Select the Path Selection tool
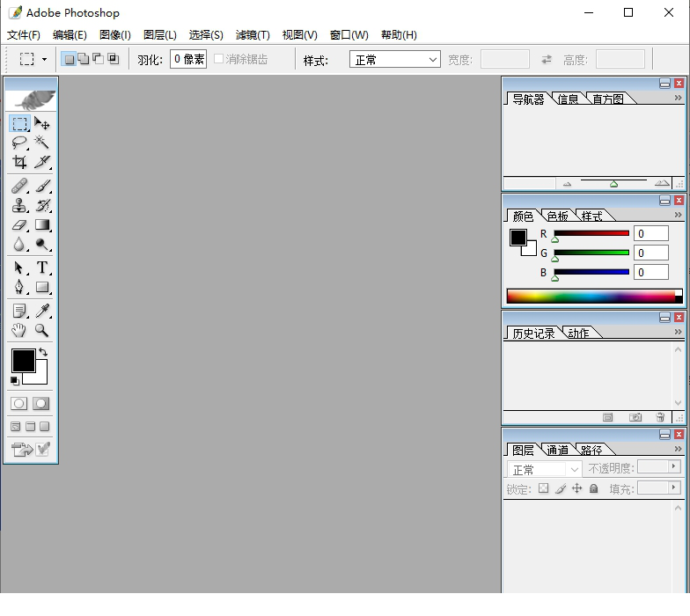 19,268
